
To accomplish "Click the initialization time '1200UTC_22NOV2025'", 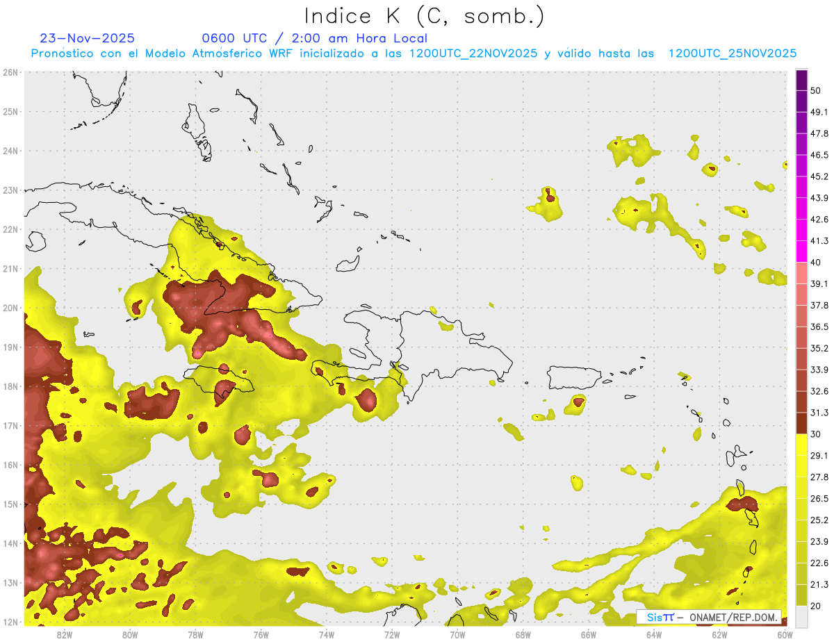I will pos(473,53).
